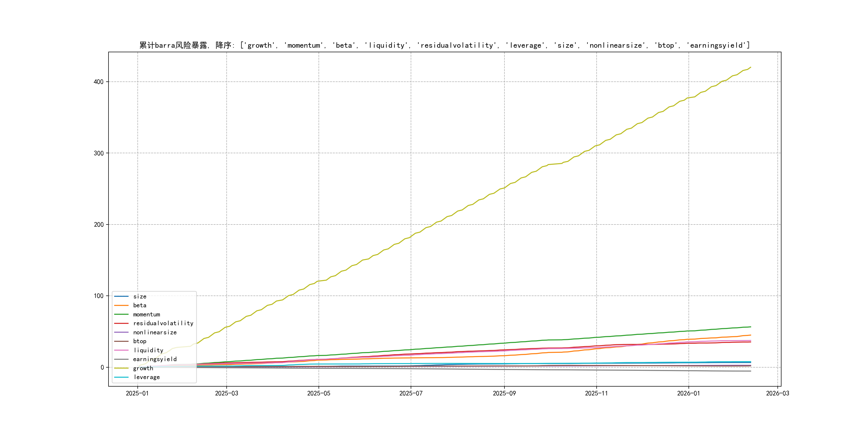Click the 0 y-axis tick label
The width and height of the screenshot is (868, 434).
coord(102,367)
